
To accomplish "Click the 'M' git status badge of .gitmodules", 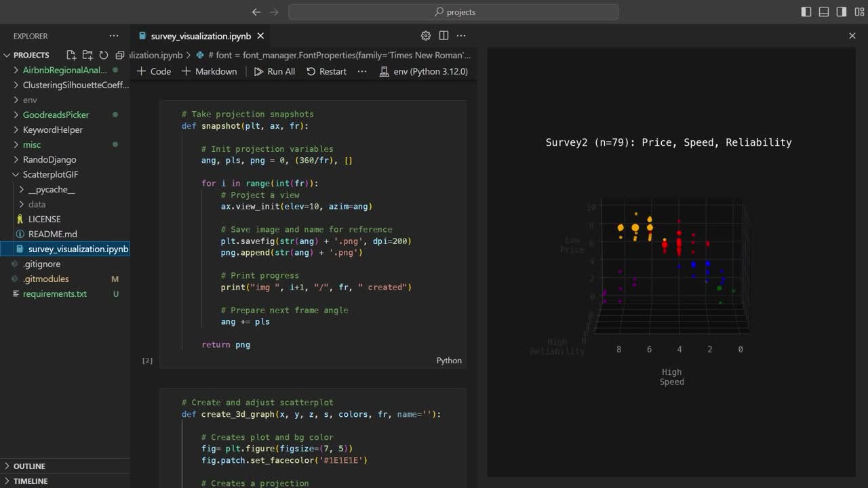I will coord(115,279).
